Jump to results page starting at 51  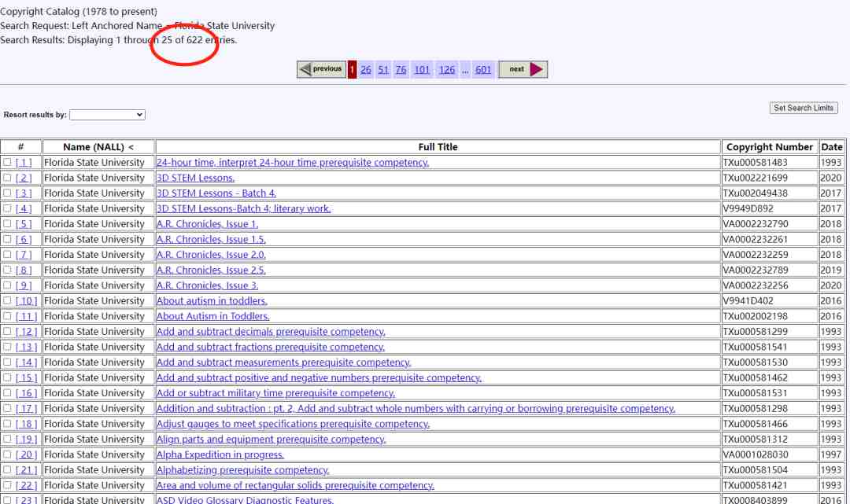[383, 70]
